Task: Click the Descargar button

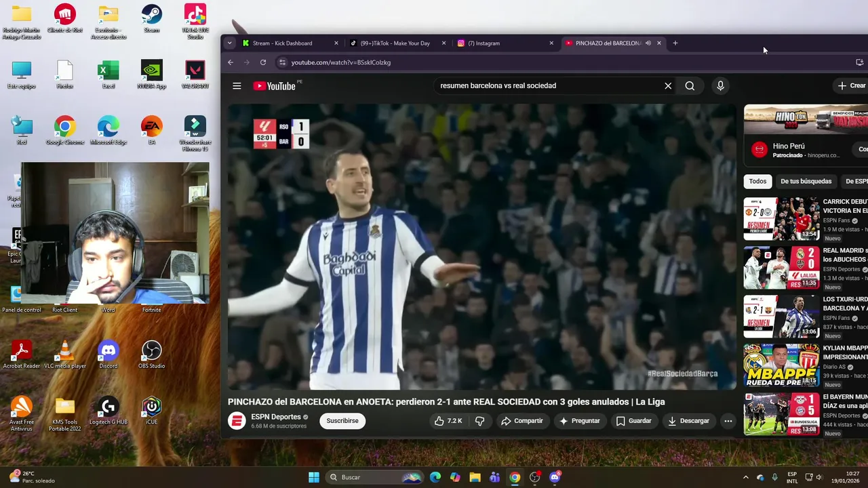Action: 688,421
